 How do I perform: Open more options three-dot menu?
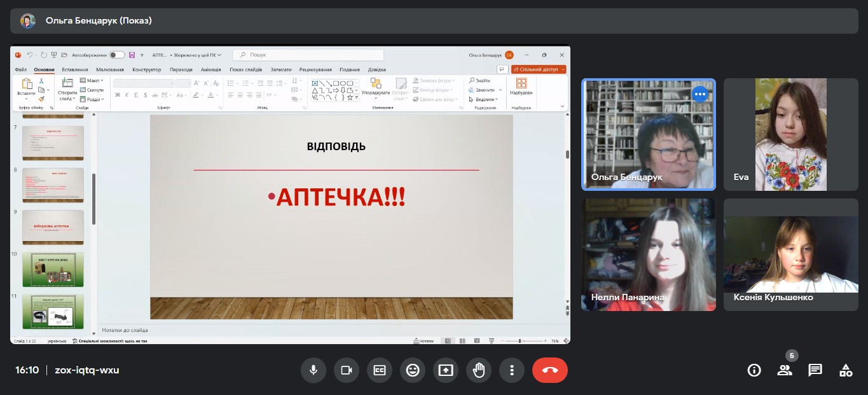coord(512,370)
